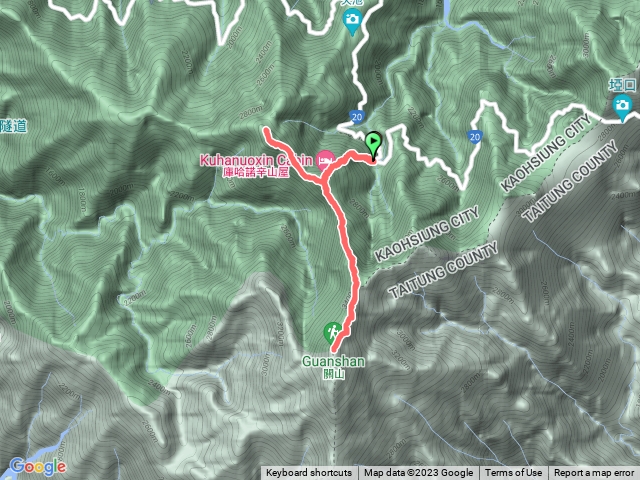Select the Guanshan place name label
The image size is (640, 480).
pyautogui.click(x=333, y=361)
